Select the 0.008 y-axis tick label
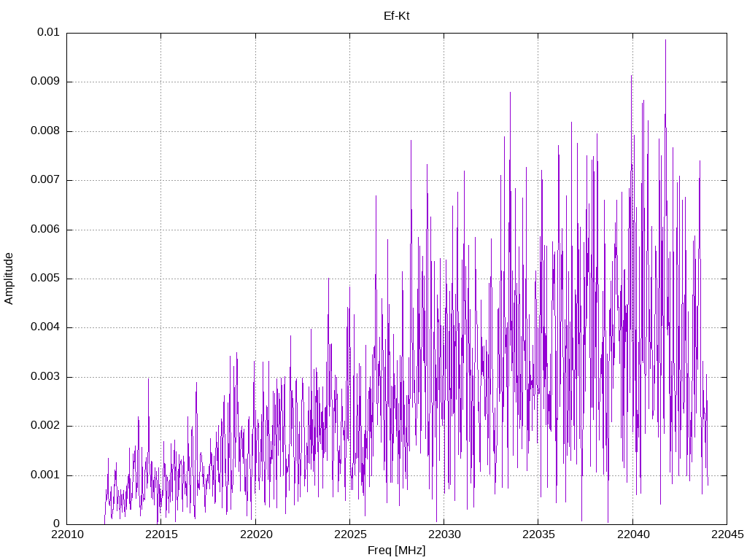The image size is (747, 560). coord(46,131)
